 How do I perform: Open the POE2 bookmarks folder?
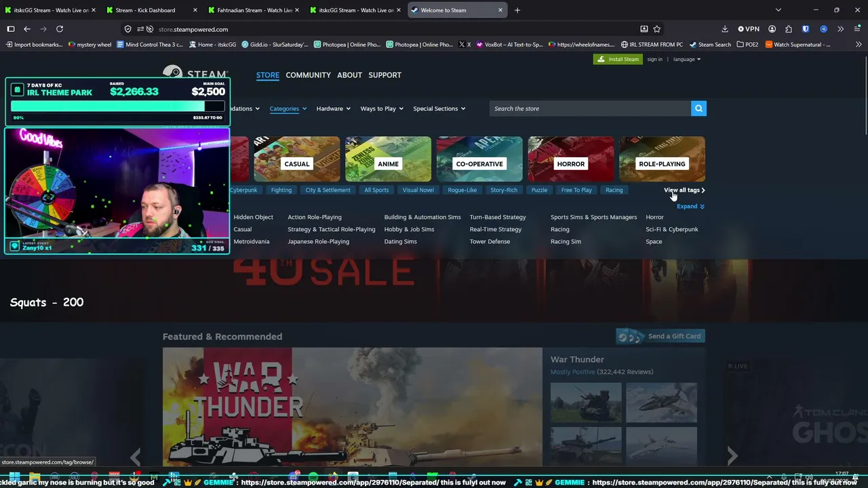[747, 45]
